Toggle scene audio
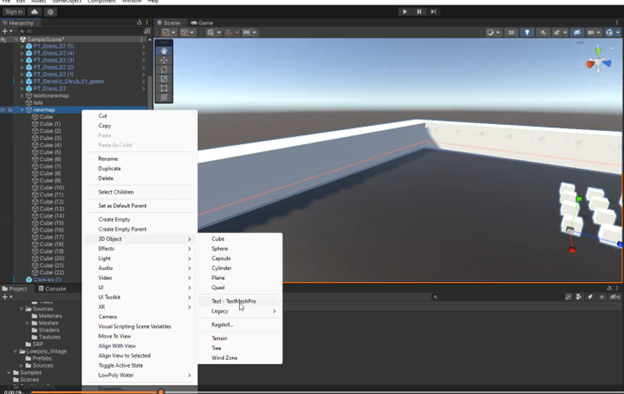This screenshot has height=394, width=624. 542,33
